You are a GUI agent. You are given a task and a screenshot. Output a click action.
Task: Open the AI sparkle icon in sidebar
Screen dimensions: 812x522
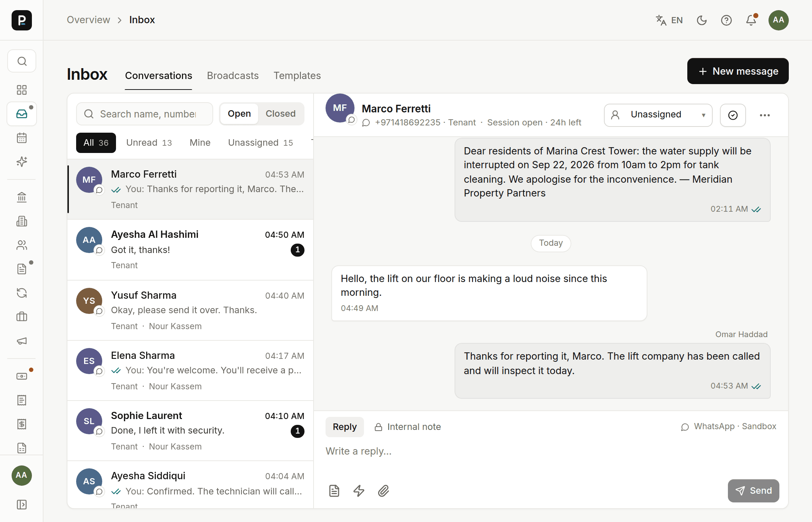pyautogui.click(x=22, y=162)
